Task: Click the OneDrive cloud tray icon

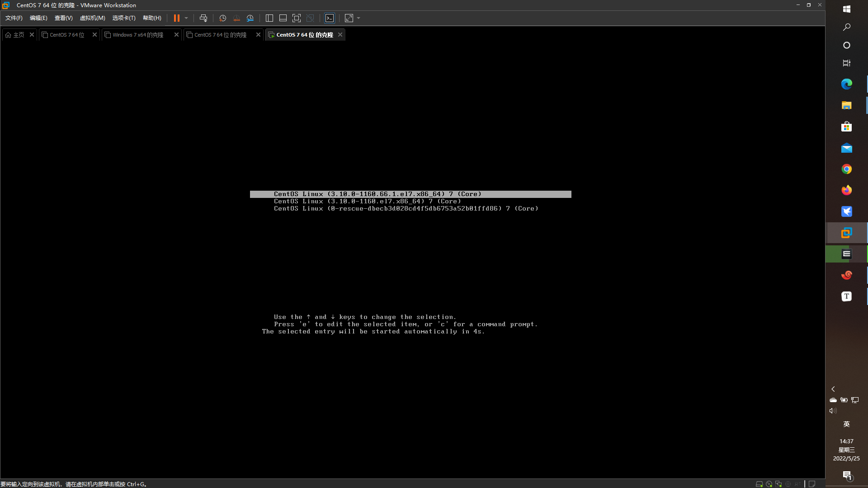Action: click(833, 400)
